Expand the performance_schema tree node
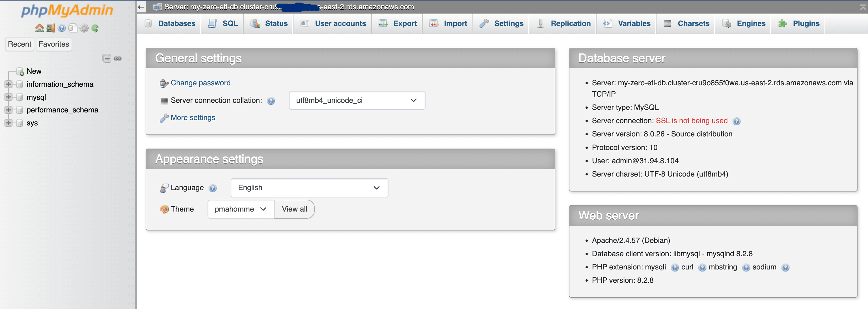 (8, 110)
